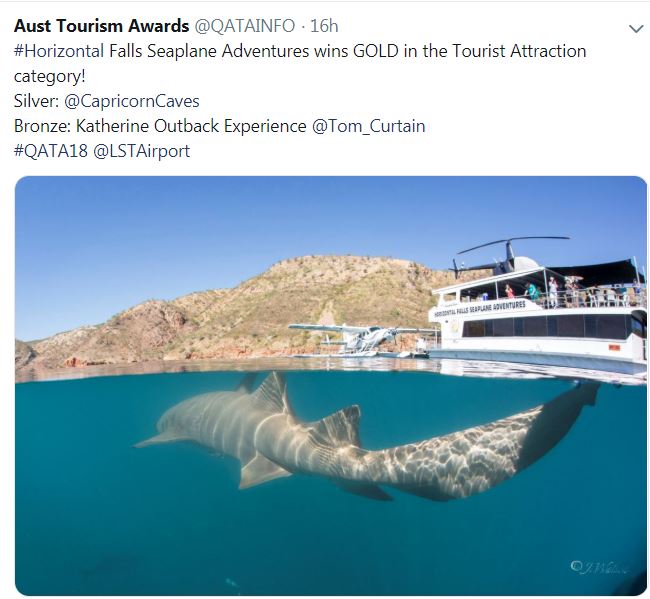Visit the @CapricornCaves mention
Screen dimensions: 650x599
click(x=132, y=101)
